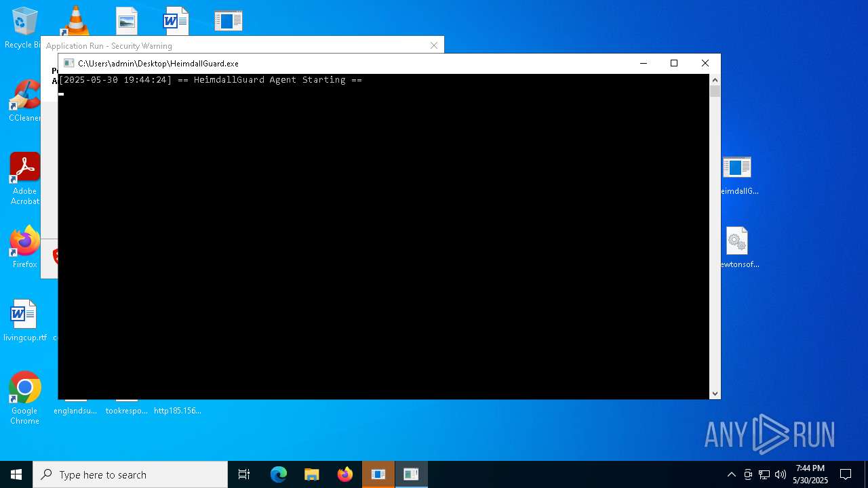Select the Word document icon at the desktop top row
Image resolution: width=868 pixels, height=488 pixels.
[176, 21]
